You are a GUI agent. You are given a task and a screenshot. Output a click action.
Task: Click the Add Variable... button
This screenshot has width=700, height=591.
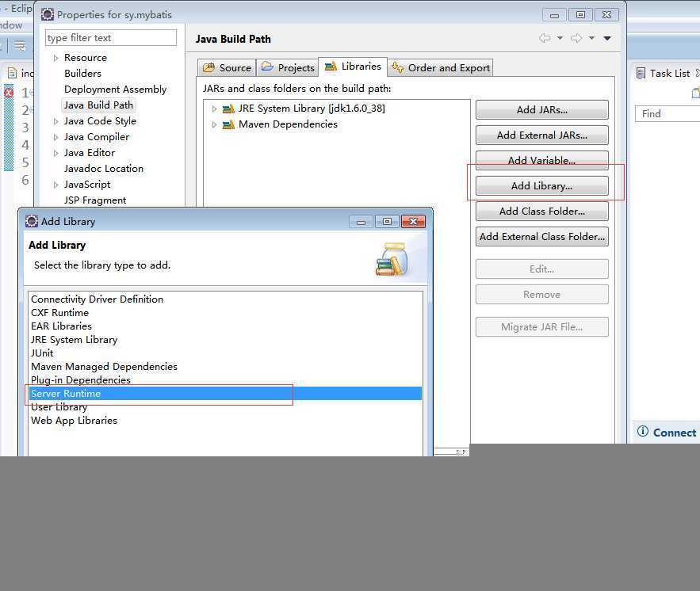point(542,161)
